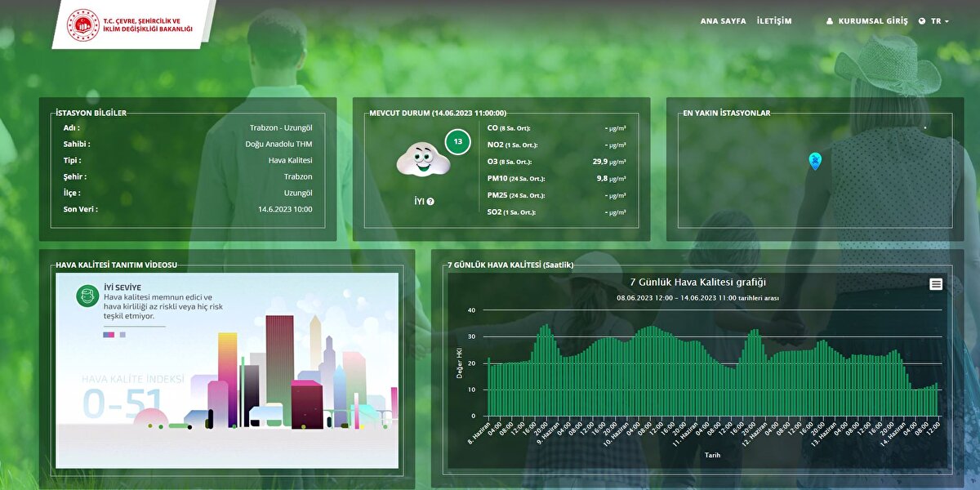Click the tallest bar near 8 Haziran 20:00
980x490 pixels.
(x=546, y=371)
